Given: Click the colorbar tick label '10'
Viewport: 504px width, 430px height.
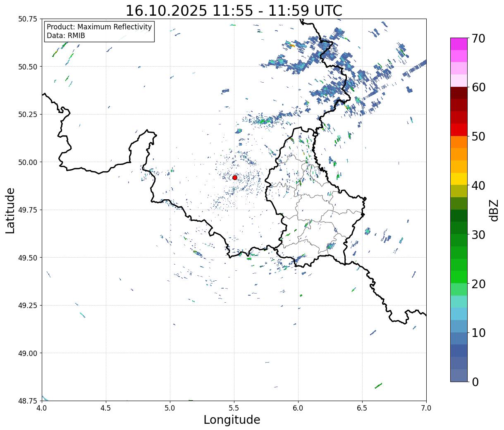Looking at the screenshot, I should tap(478, 332).
